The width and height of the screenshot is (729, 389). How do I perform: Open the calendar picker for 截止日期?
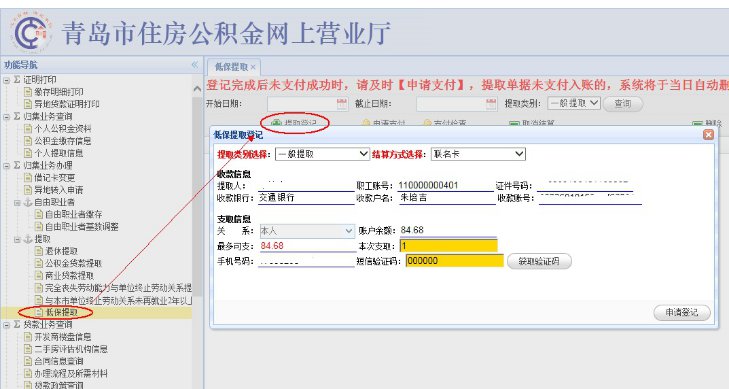point(491,104)
